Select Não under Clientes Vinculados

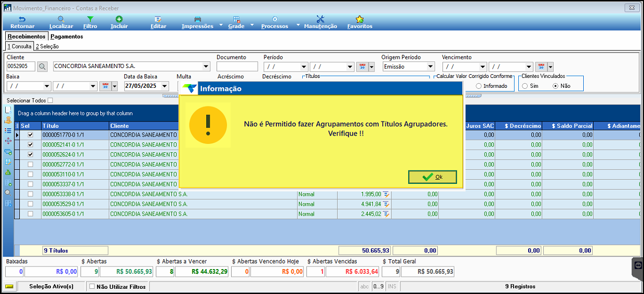point(556,86)
